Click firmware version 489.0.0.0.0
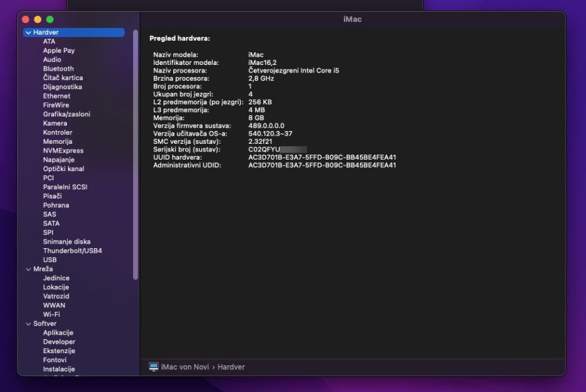Screen dimensions: 586x392 266,126
